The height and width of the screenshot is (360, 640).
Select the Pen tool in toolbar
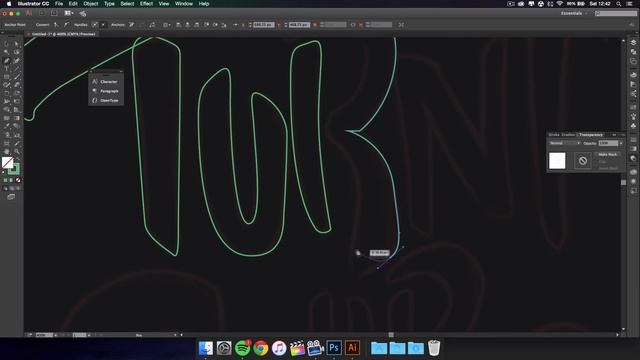pos(7,60)
